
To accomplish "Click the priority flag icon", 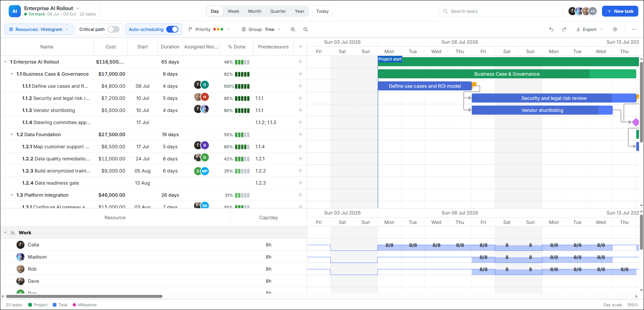I will pos(190,29).
